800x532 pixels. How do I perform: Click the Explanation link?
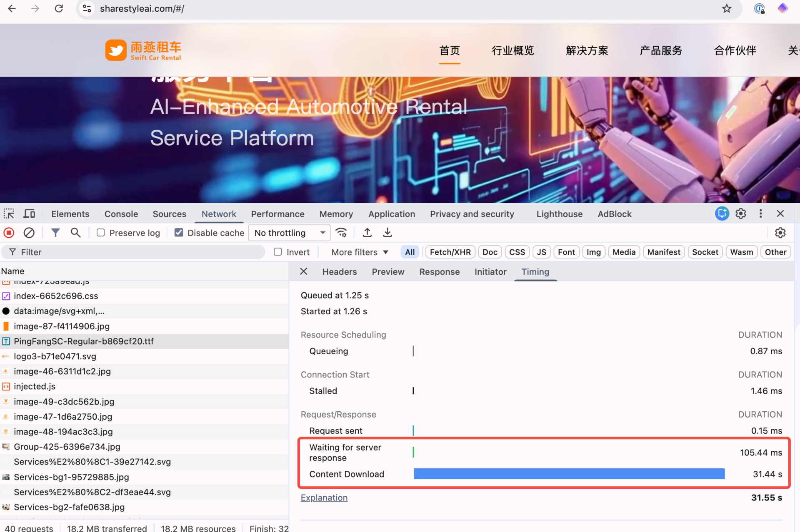(324, 498)
